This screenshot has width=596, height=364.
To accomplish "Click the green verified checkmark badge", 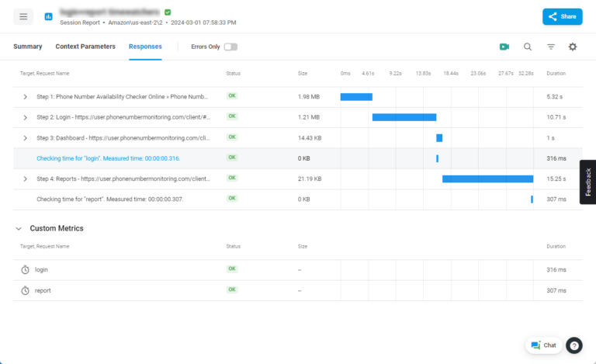I will click(168, 12).
